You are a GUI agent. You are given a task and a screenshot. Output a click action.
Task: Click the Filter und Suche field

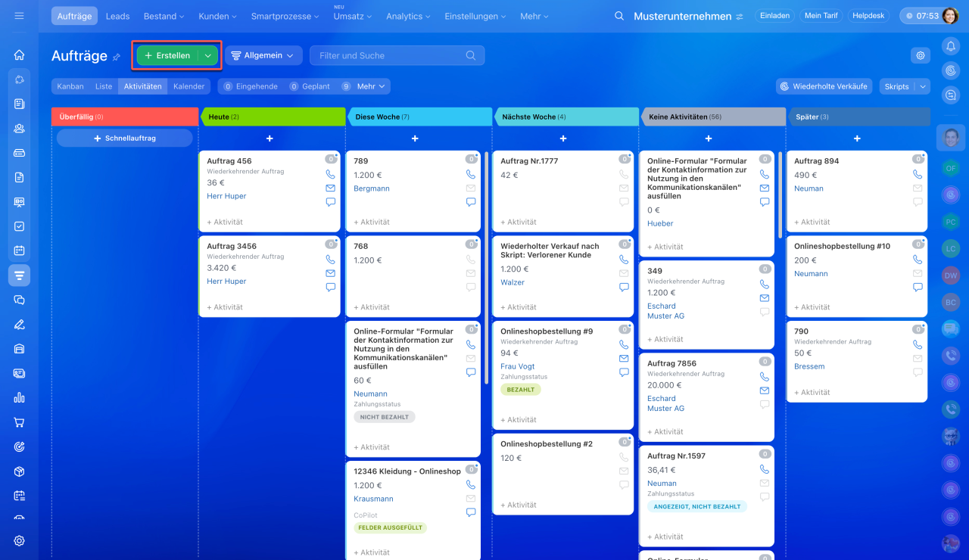pyautogui.click(x=397, y=55)
